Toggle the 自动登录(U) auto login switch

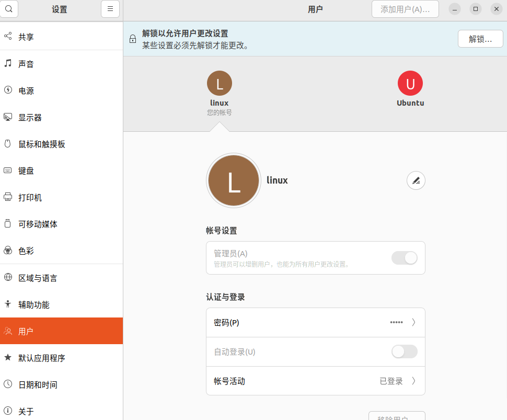[405, 351]
